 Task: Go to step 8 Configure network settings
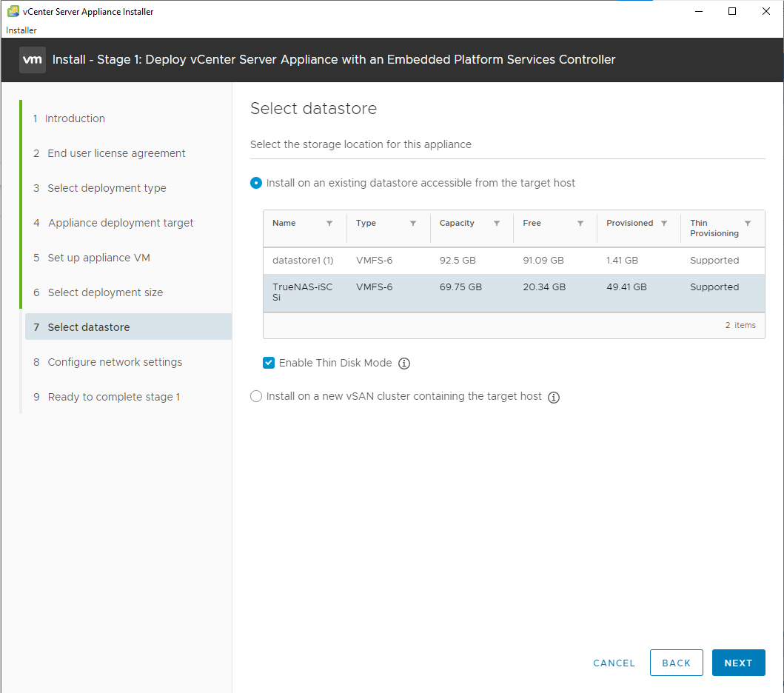click(x=107, y=362)
